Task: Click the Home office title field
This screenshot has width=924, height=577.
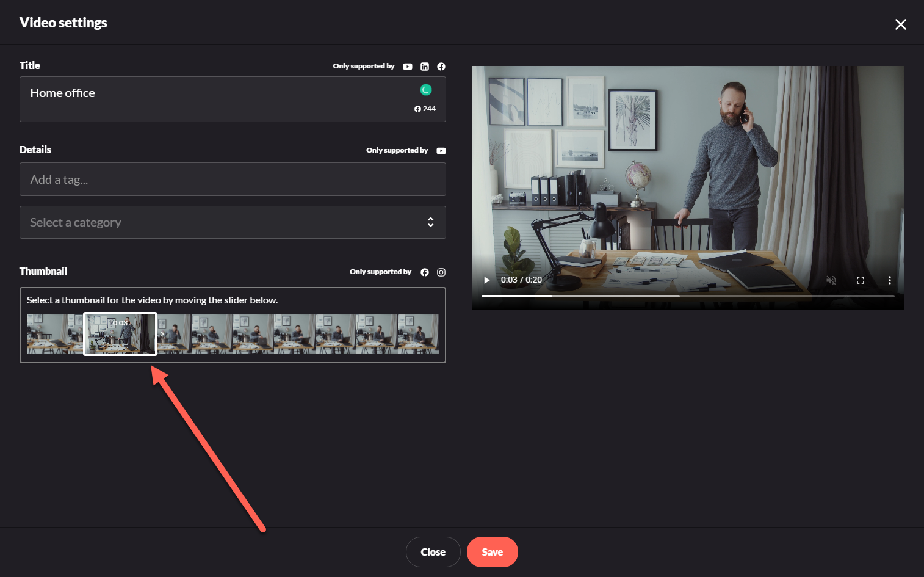Action: pyautogui.click(x=233, y=99)
